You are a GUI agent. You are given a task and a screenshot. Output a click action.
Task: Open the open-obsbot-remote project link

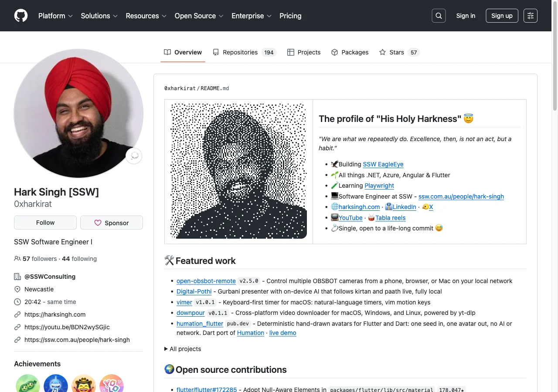click(206, 281)
